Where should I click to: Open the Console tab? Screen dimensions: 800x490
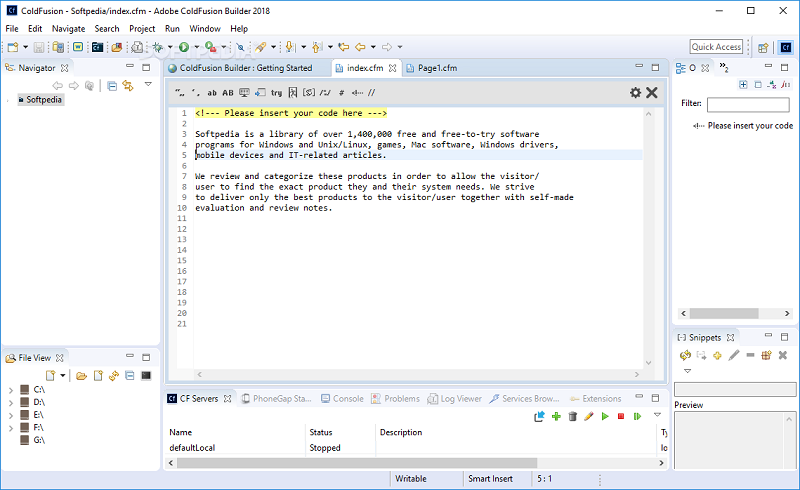coord(347,398)
